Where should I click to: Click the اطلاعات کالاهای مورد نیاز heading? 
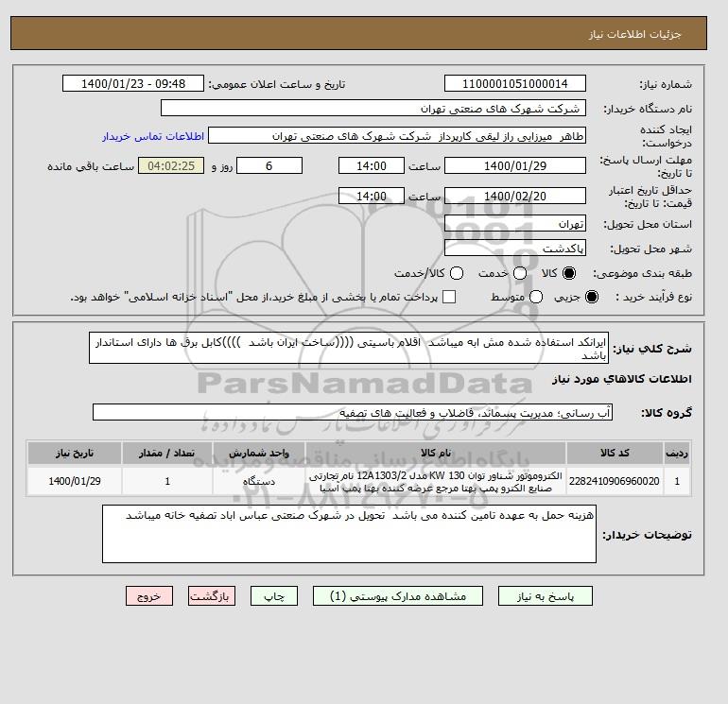[x=622, y=379]
